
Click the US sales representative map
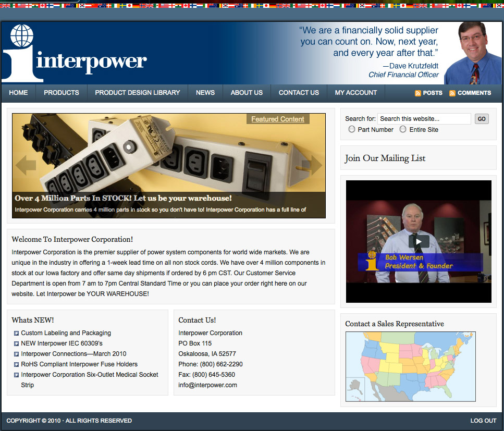coord(411,366)
